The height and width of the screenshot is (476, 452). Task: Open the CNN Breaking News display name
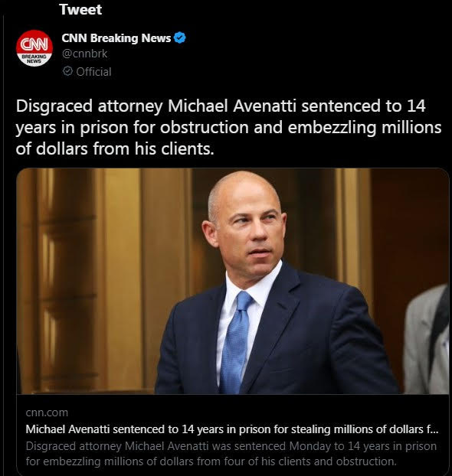coord(116,38)
